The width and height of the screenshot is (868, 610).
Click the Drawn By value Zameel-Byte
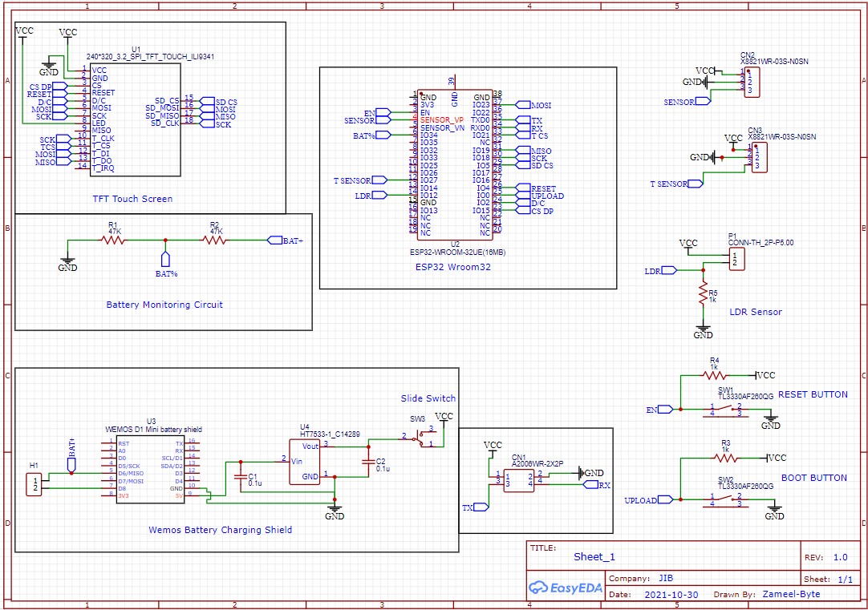(792, 594)
